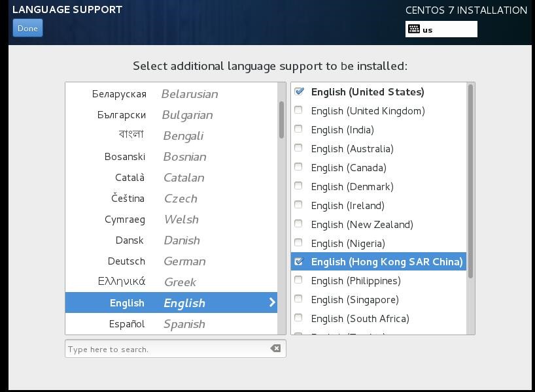The width and height of the screenshot is (535, 392).
Task: Focus the 'Type here to search' field
Action: 167,349
